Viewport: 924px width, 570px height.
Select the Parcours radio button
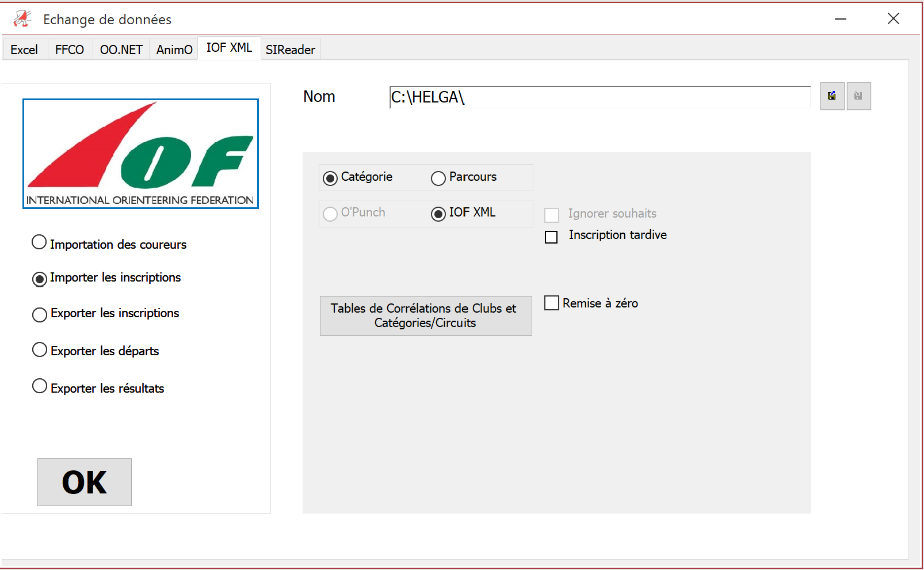pyautogui.click(x=438, y=178)
